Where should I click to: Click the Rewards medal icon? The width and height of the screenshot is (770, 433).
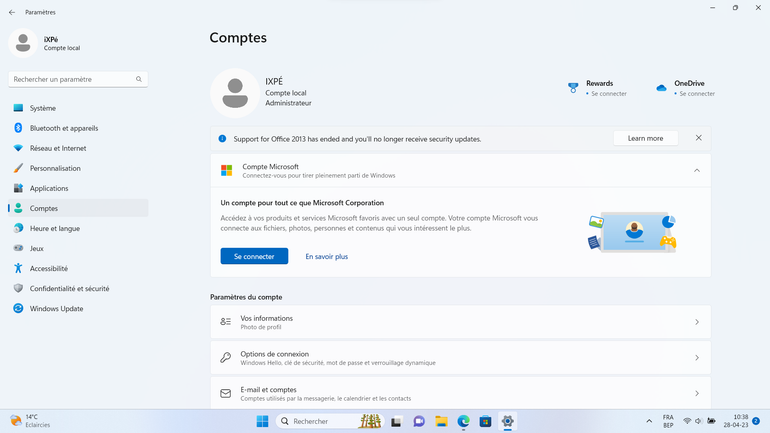pyautogui.click(x=573, y=88)
